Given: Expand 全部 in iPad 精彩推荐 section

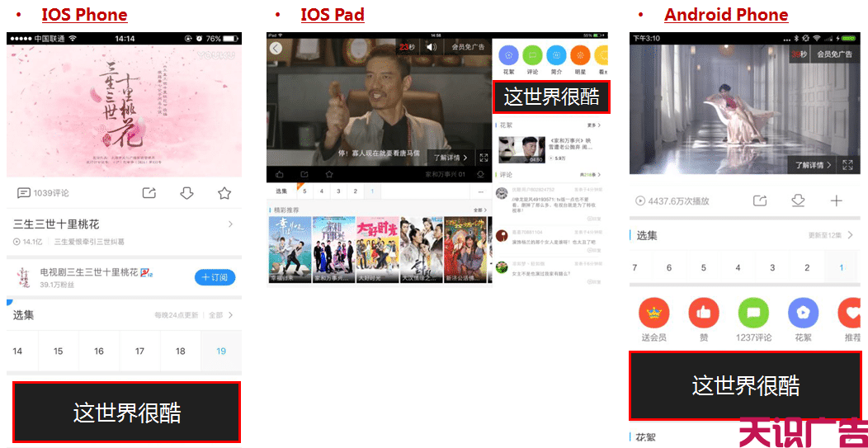Looking at the screenshot, I should click(480, 210).
